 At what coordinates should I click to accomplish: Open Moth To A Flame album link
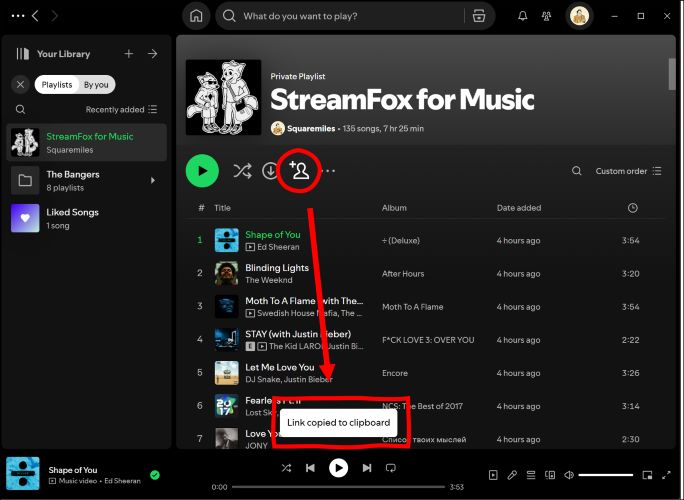click(x=413, y=307)
